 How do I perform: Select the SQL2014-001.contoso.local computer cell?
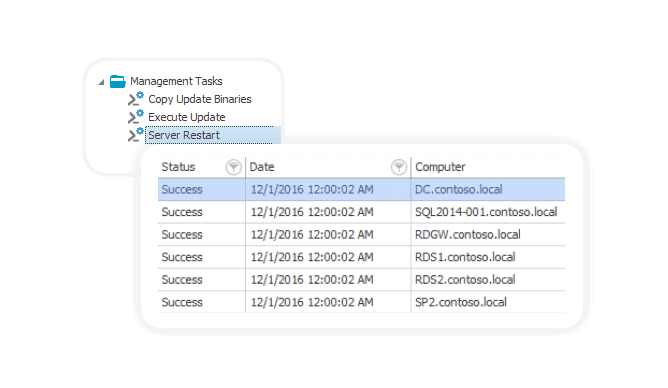[488, 212]
